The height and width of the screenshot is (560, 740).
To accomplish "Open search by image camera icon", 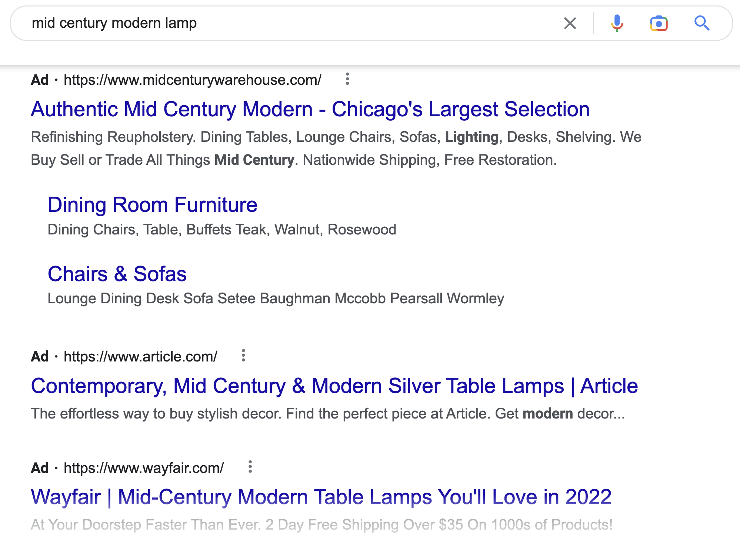I will (x=659, y=23).
